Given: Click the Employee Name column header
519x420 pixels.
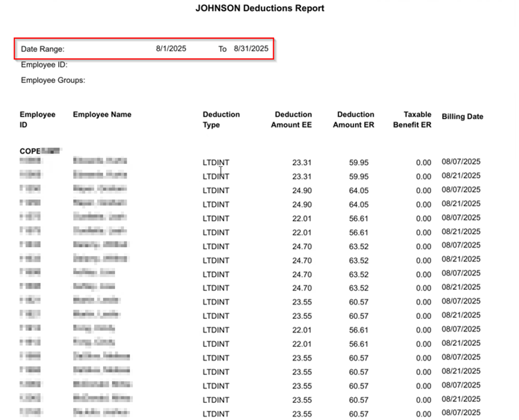Looking at the screenshot, I should point(102,115).
